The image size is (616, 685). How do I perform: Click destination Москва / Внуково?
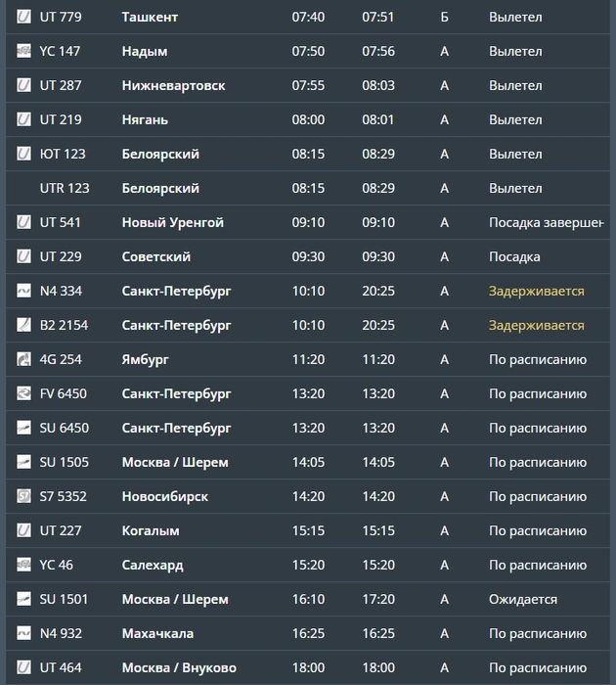pyautogui.click(x=179, y=667)
